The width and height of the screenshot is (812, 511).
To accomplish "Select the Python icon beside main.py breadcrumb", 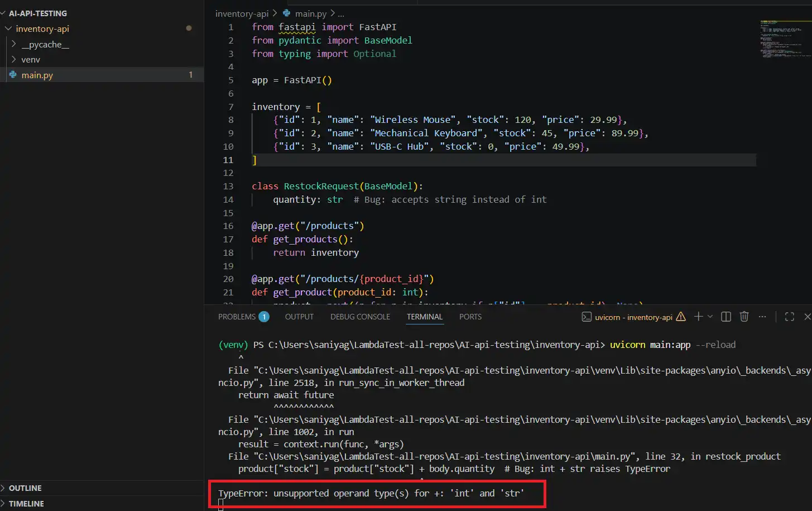I will [286, 13].
